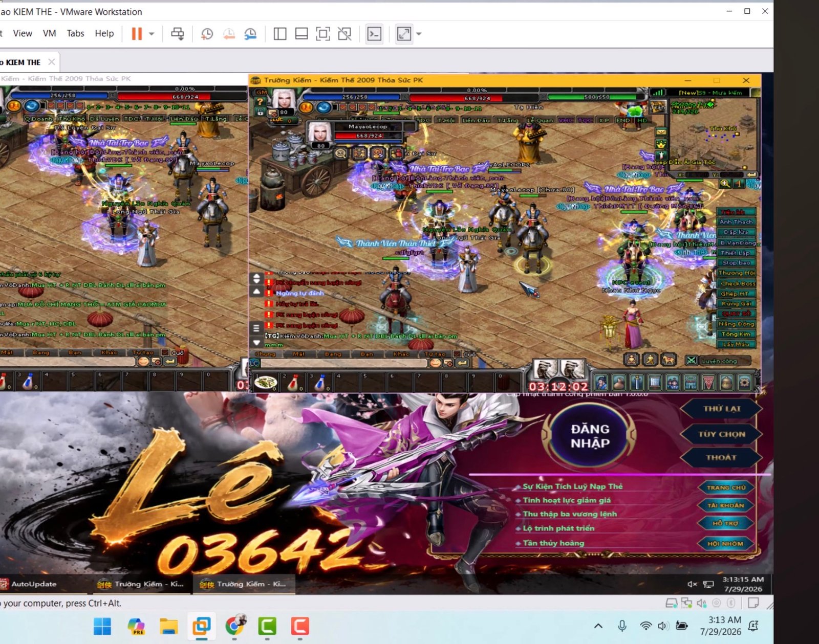Open the emoticon picker beside chat input
The image size is (819, 644).
(435, 363)
